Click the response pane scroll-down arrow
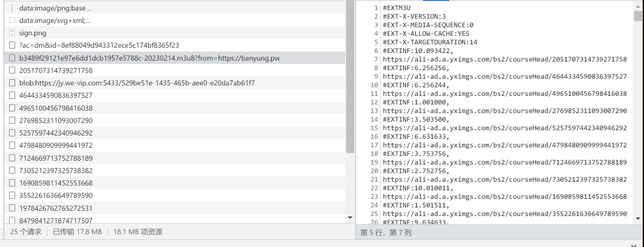The image size is (644, 247). 638,218
